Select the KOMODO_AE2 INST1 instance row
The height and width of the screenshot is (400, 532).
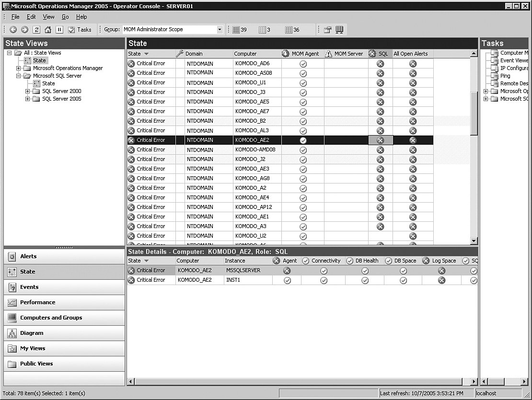coord(232,280)
